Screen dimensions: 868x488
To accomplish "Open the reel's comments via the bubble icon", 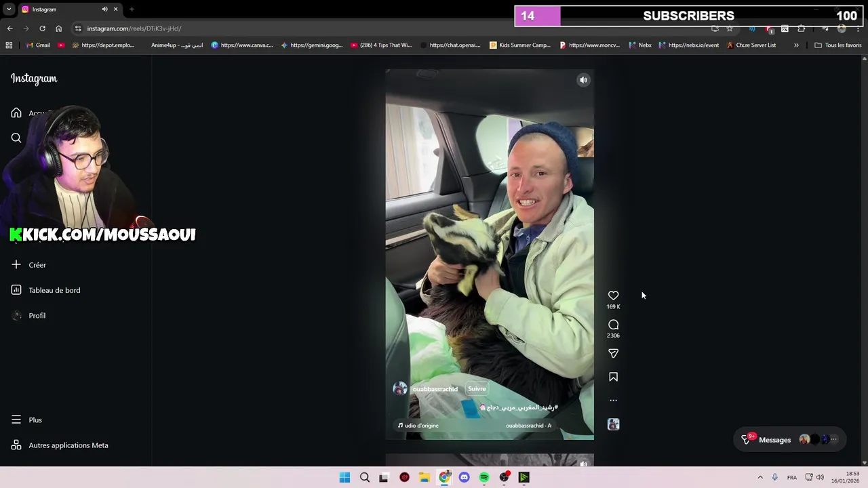I will [x=613, y=325].
